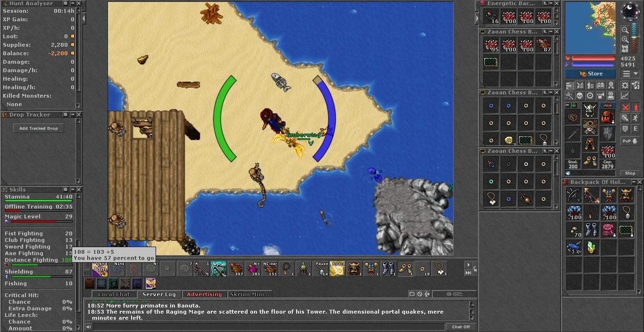Click the Stamina progress bar
Screen dimensions: 644x332
39,201
